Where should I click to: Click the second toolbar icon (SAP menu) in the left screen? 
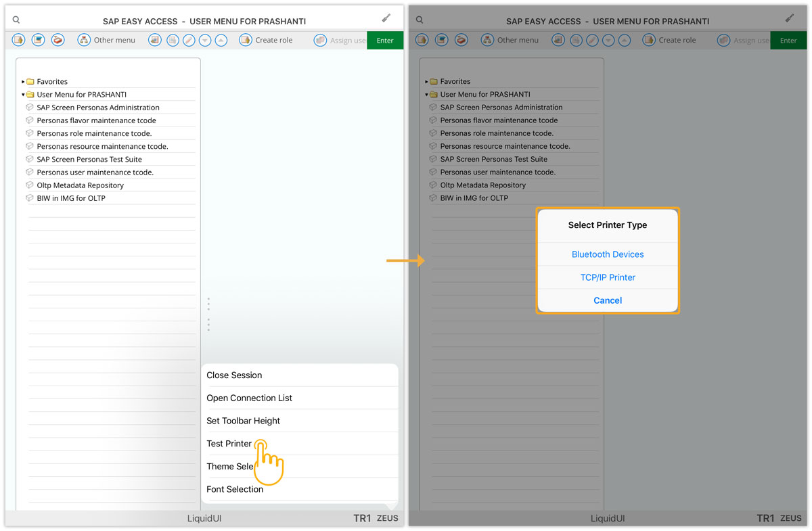coord(38,40)
